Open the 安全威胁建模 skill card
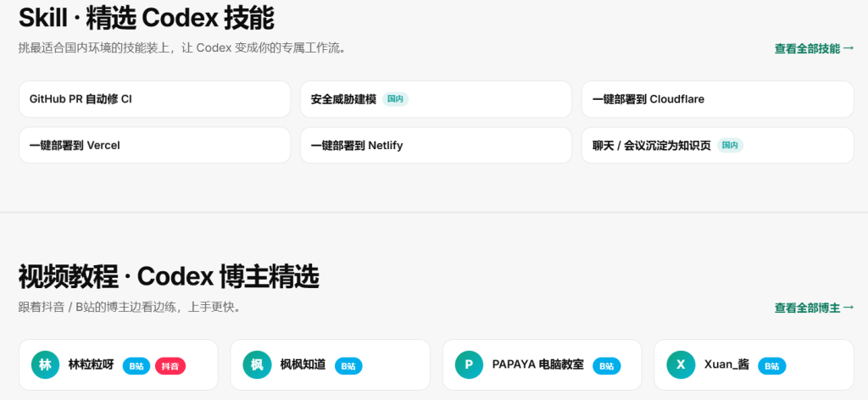The width and height of the screenshot is (868, 400). pos(436,100)
